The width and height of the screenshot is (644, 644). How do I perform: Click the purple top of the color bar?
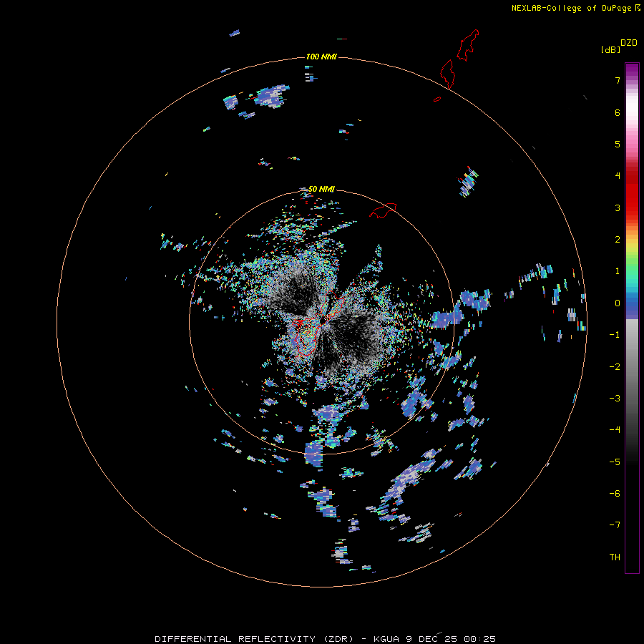[632, 70]
